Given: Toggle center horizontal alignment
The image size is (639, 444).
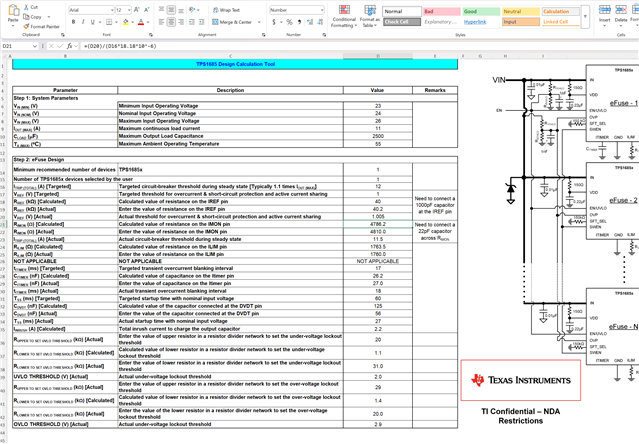Looking at the screenshot, I should pos(171,22).
